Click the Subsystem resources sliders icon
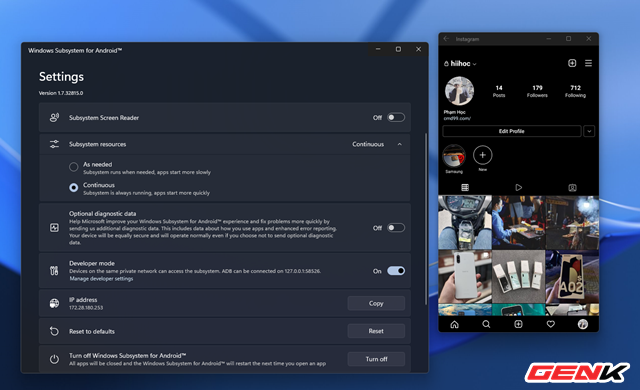The image size is (640, 390). [x=54, y=144]
